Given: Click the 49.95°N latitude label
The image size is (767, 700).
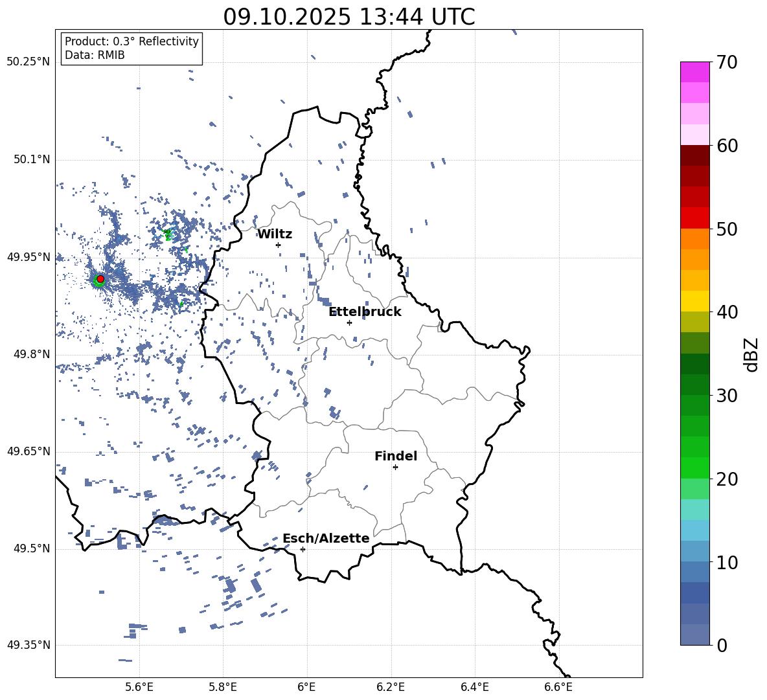Looking at the screenshot, I should [x=29, y=257].
